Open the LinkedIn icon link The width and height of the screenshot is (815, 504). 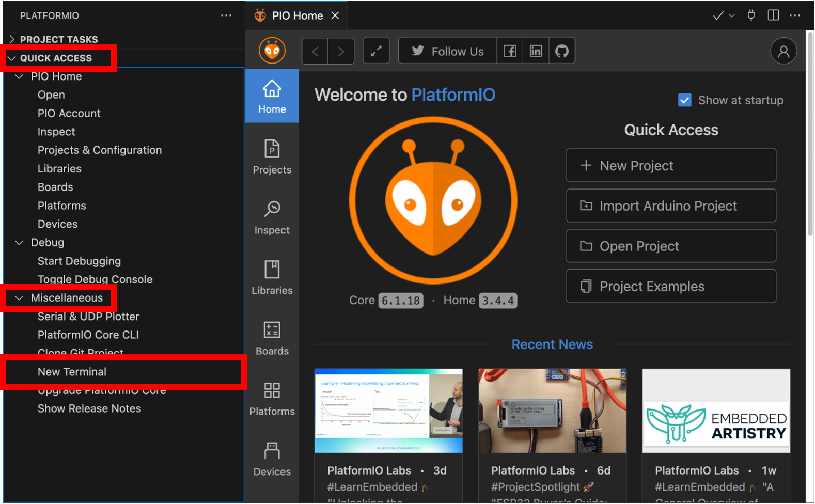(x=536, y=51)
